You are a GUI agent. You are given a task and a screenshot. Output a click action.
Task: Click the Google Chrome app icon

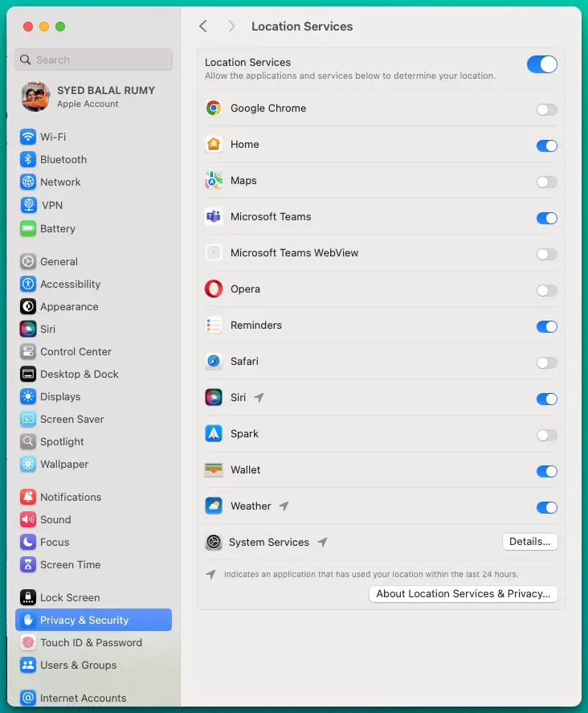click(x=213, y=109)
